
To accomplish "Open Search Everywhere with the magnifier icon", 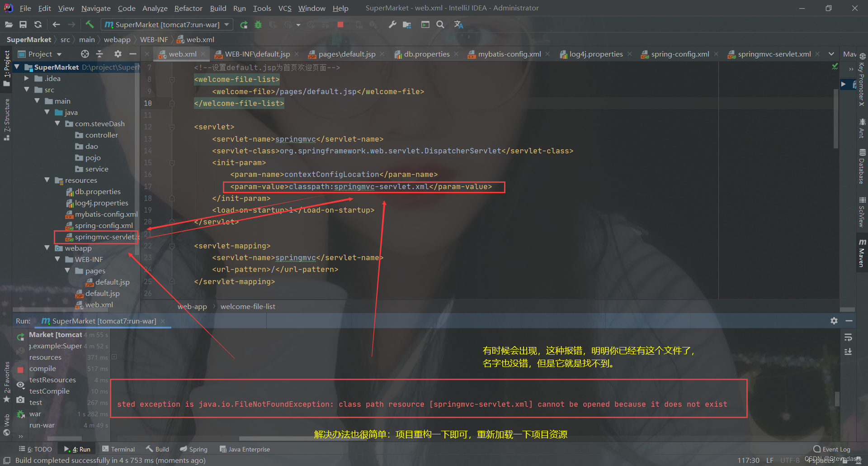I will click(440, 24).
